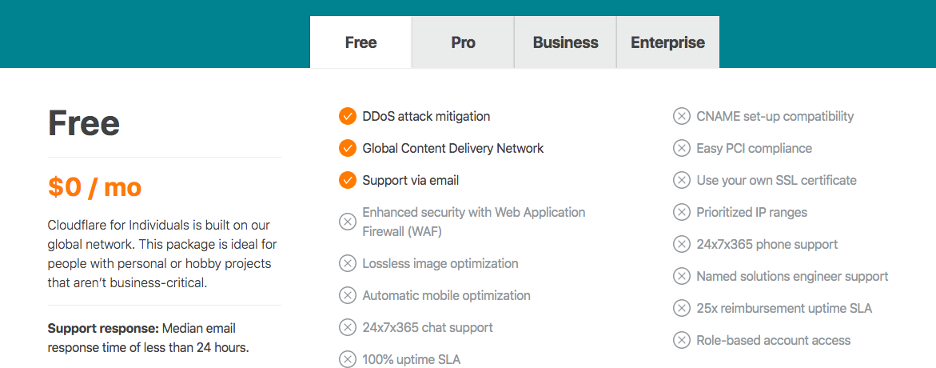Click the X icon next to Lossless image optimization
The height and width of the screenshot is (368, 936).
[x=347, y=263]
